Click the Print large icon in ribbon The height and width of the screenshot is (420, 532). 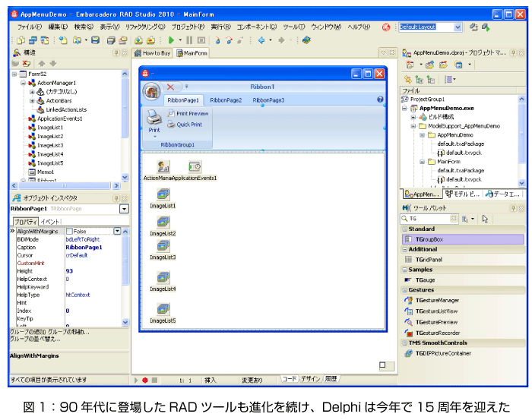click(154, 117)
